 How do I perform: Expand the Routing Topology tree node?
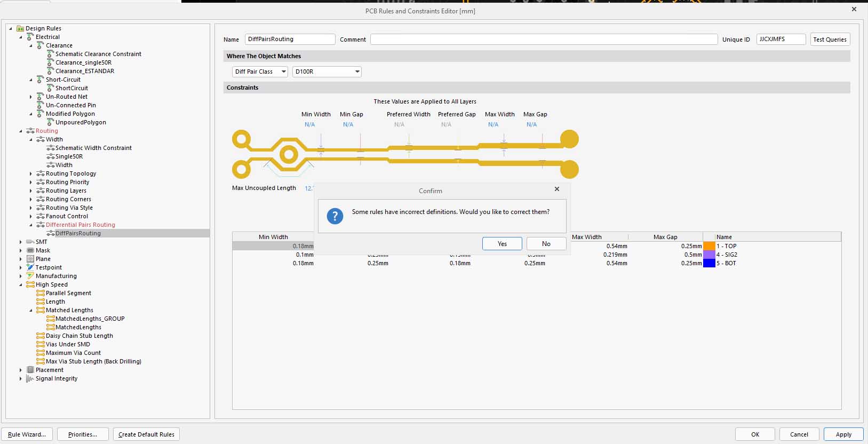31,173
